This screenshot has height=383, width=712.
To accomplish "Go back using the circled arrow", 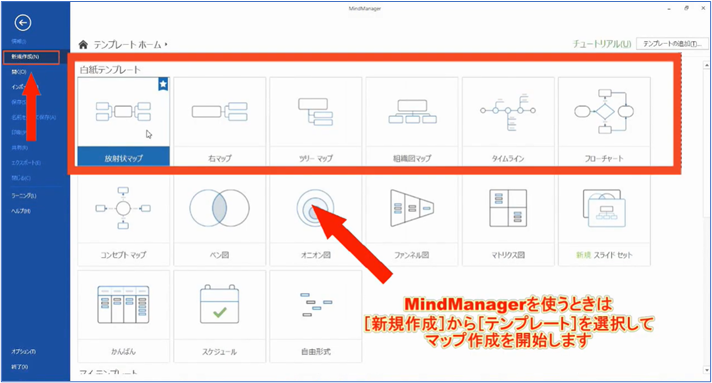I will point(23,22).
